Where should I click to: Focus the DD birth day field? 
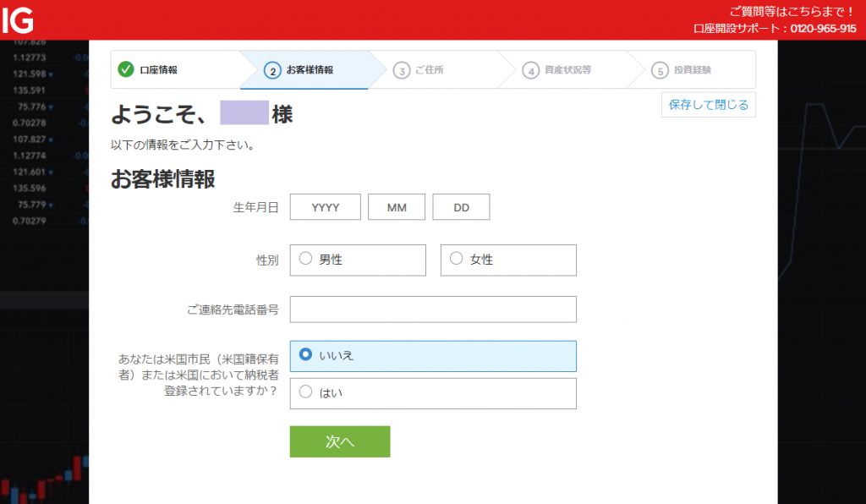tap(461, 207)
